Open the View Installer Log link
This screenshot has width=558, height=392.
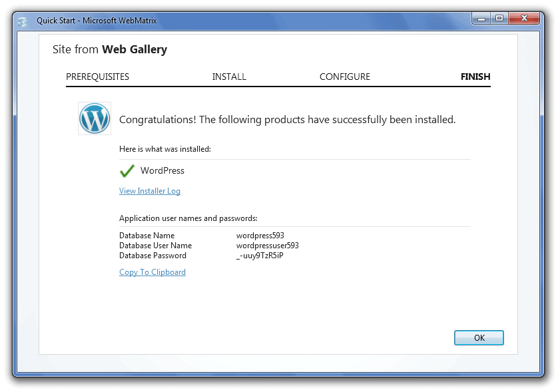149,191
